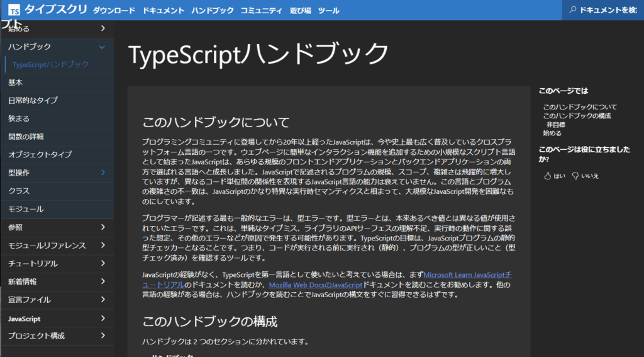Click the TS logo icon

coord(14,10)
